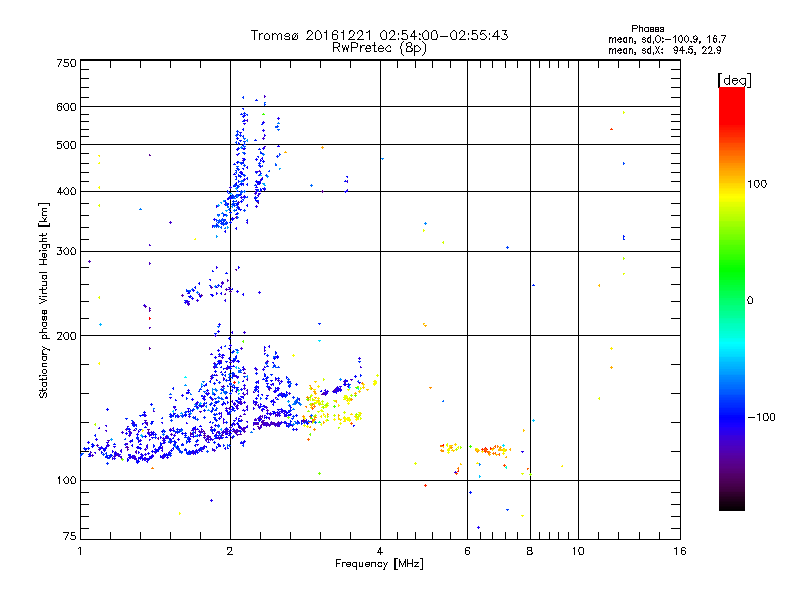Click the y-axis tick label '100'
Screen dimensions: 800x600
(x=67, y=481)
